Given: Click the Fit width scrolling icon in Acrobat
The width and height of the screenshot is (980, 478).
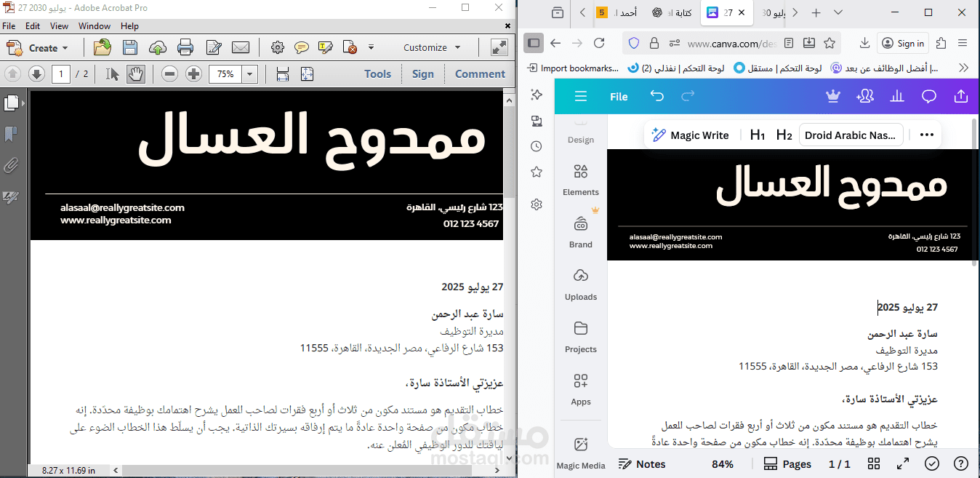Looking at the screenshot, I should 283,73.
